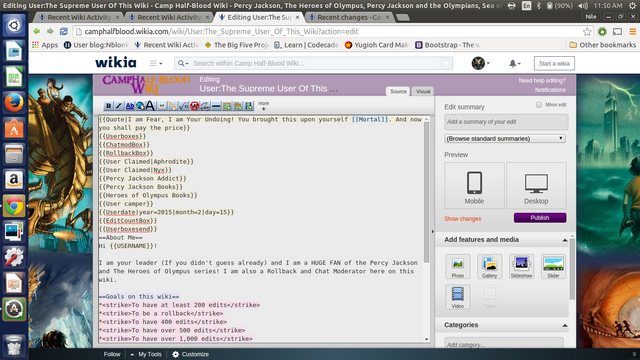Add a Video from features panel

[x=458, y=297]
